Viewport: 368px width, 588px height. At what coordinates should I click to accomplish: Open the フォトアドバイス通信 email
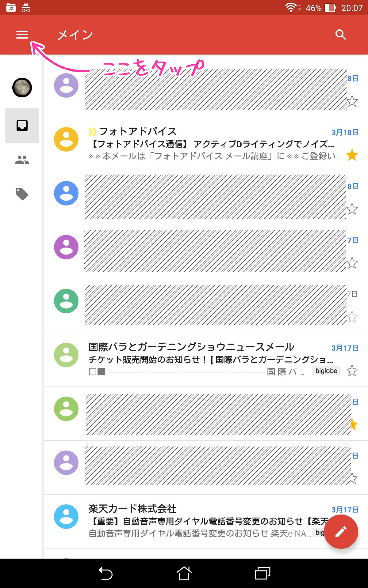(212, 144)
